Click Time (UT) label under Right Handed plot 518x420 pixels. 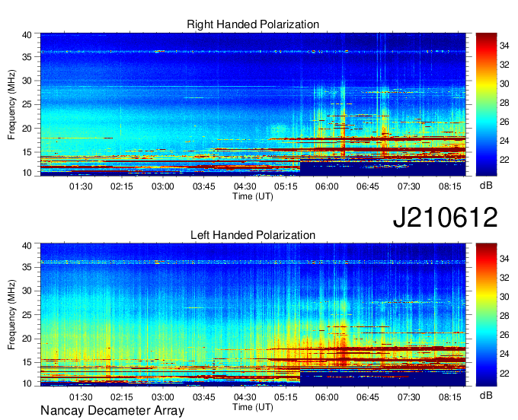(253, 196)
